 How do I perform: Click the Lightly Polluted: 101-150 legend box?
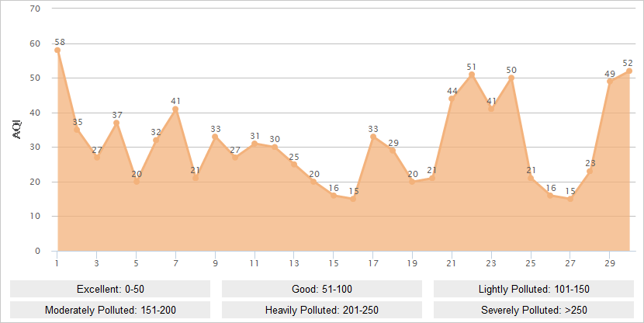coord(533,289)
